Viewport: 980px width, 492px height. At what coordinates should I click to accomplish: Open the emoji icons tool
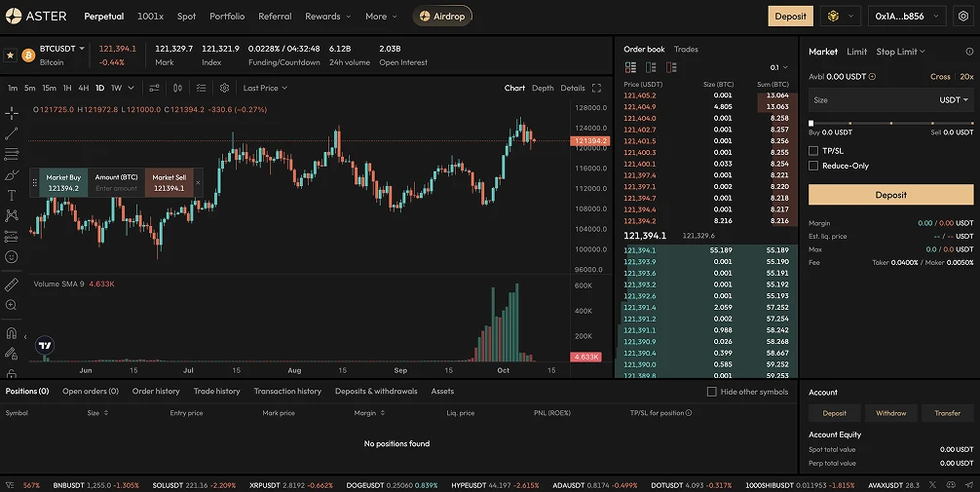pos(12,257)
